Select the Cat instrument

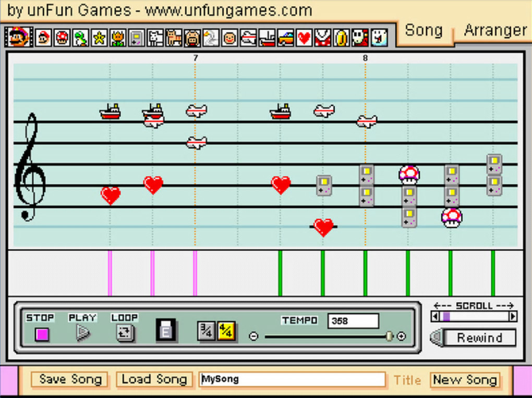174,38
